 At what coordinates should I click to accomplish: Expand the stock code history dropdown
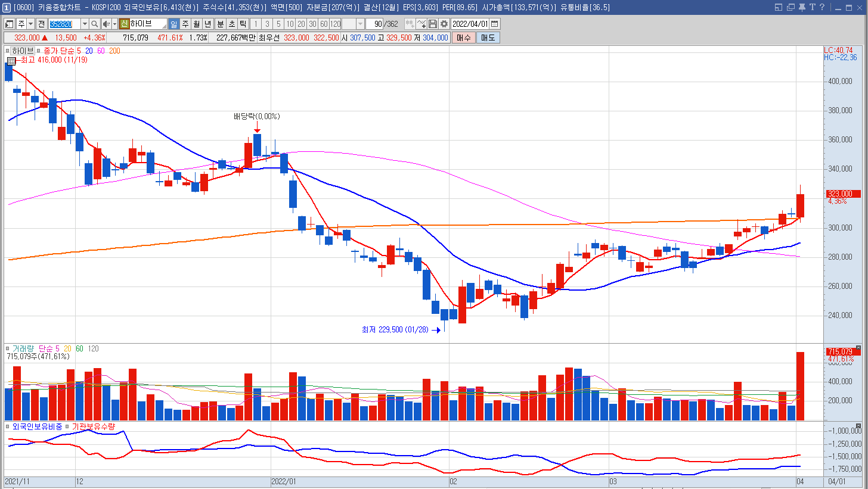click(85, 24)
